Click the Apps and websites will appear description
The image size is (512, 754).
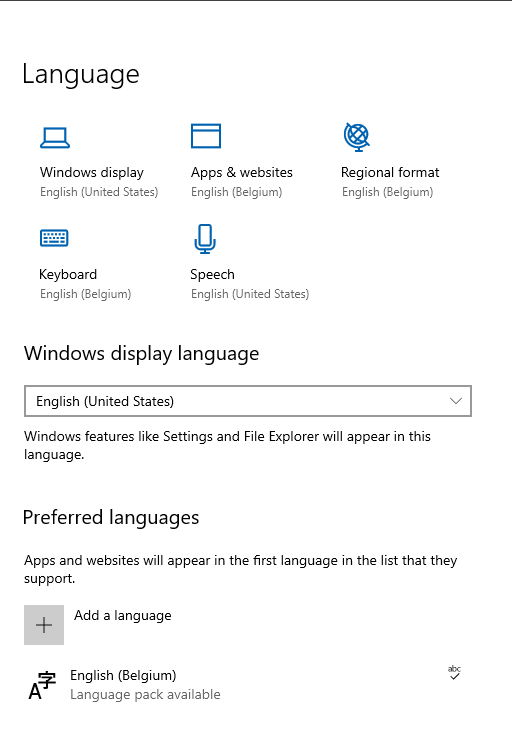[240, 569]
